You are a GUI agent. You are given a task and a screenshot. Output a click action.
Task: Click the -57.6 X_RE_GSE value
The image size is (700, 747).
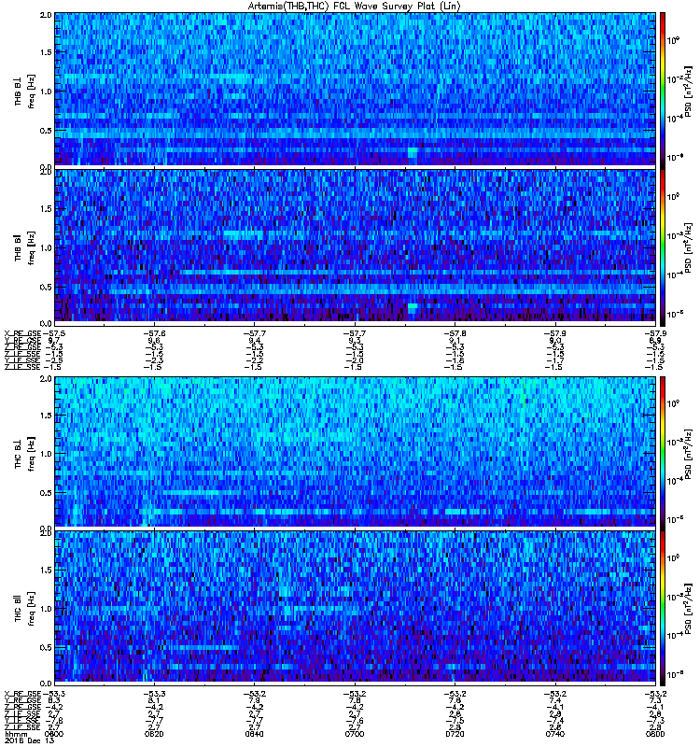pos(154,333)
